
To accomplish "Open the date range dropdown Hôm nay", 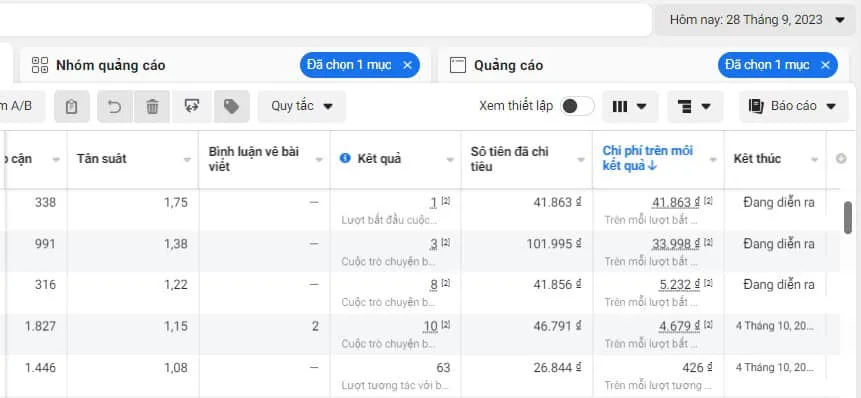I will coord(757,20).
